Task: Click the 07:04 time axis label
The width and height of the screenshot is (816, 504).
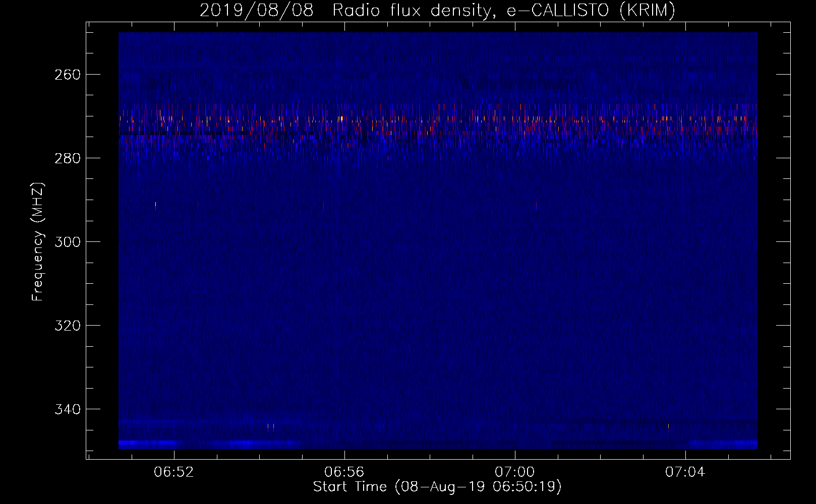Action: coord(685,472)
